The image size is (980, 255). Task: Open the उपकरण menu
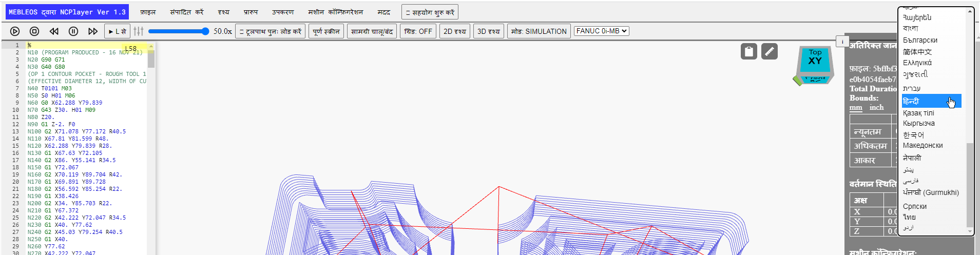coord(283,12)
